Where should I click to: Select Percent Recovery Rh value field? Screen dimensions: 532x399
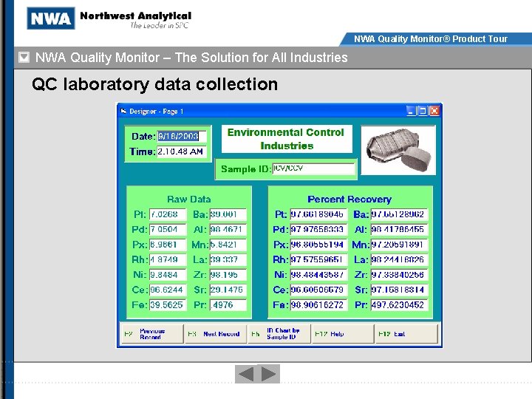click(318, 259)
